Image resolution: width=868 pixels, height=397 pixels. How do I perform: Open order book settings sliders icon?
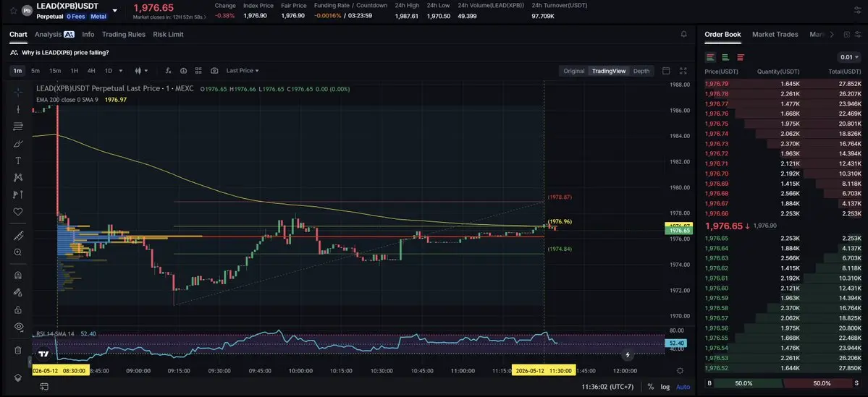tap(857, 34)
